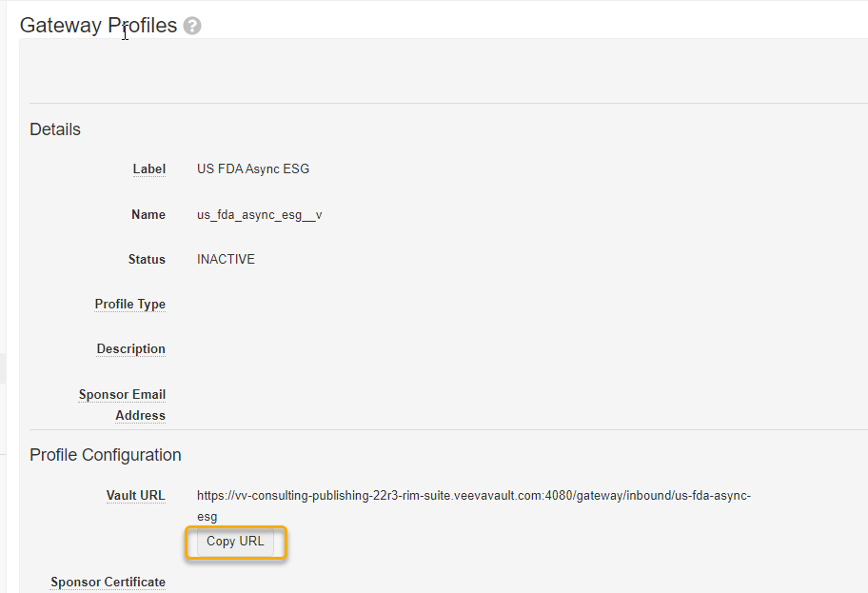Click the Sponsor Certificate field label
The height and width of the screenshot is (593, 868).
(x=108, y=583)
